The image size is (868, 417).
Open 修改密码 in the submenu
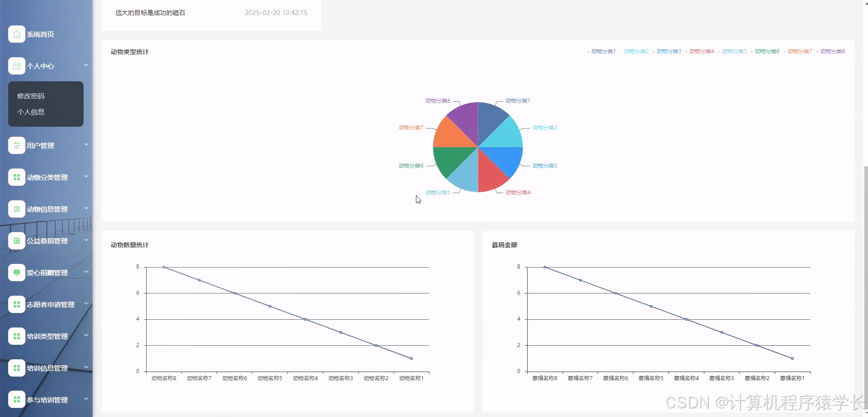coord(31,96)
